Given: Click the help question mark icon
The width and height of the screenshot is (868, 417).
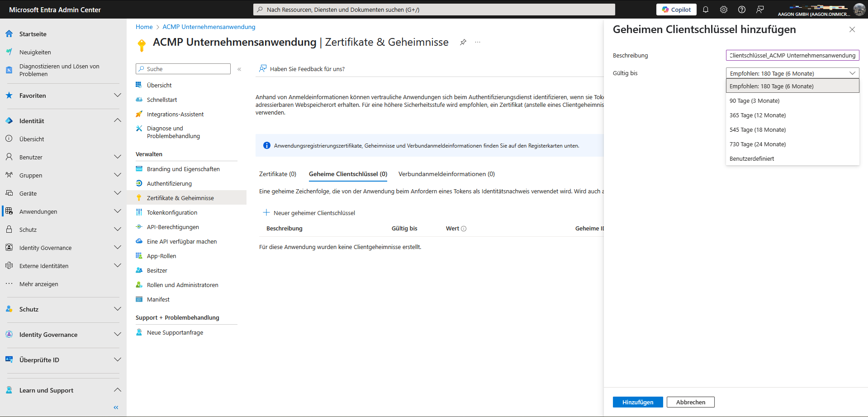Looking at the screenshot, I should click(x=742, y=10).
